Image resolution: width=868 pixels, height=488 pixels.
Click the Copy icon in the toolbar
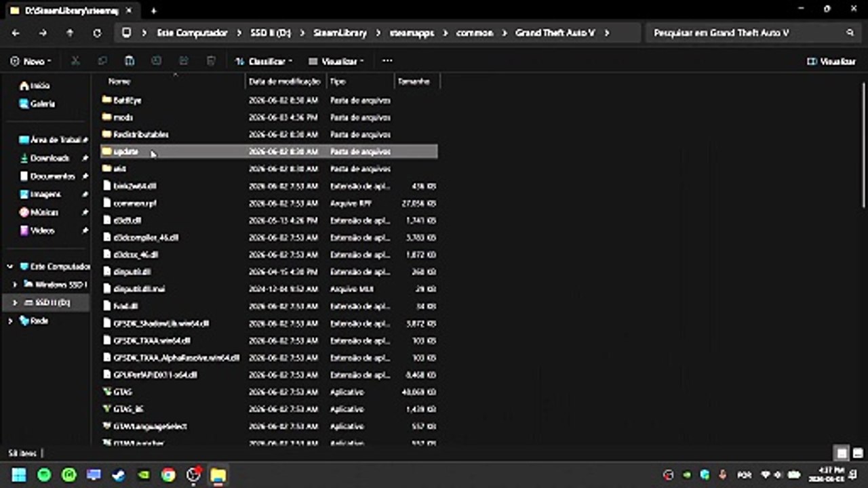tap(102, 61)
